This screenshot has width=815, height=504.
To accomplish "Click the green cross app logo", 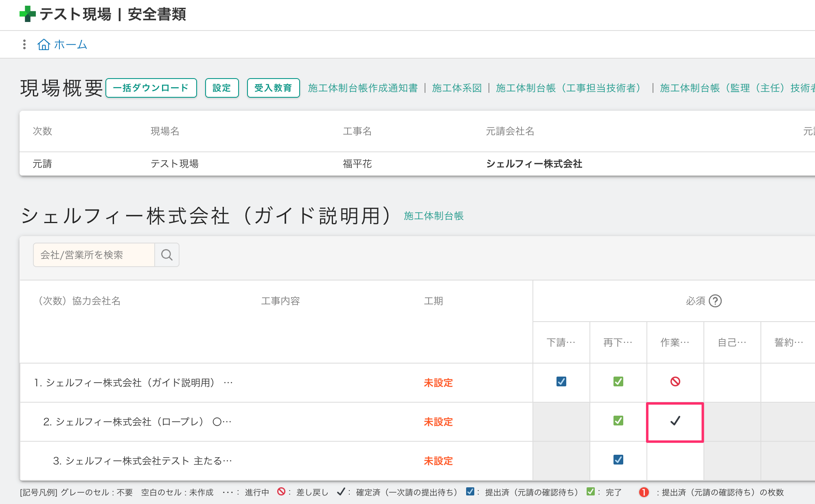I will click(x=27, y=14).
